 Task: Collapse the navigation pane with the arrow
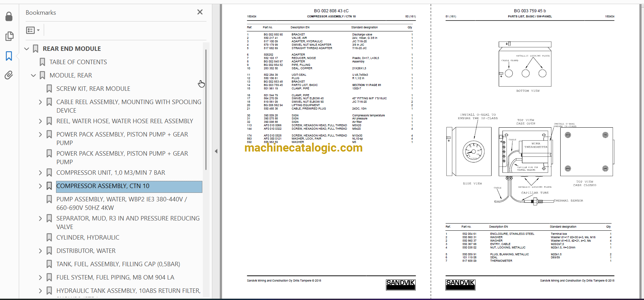tap(216, 151)
